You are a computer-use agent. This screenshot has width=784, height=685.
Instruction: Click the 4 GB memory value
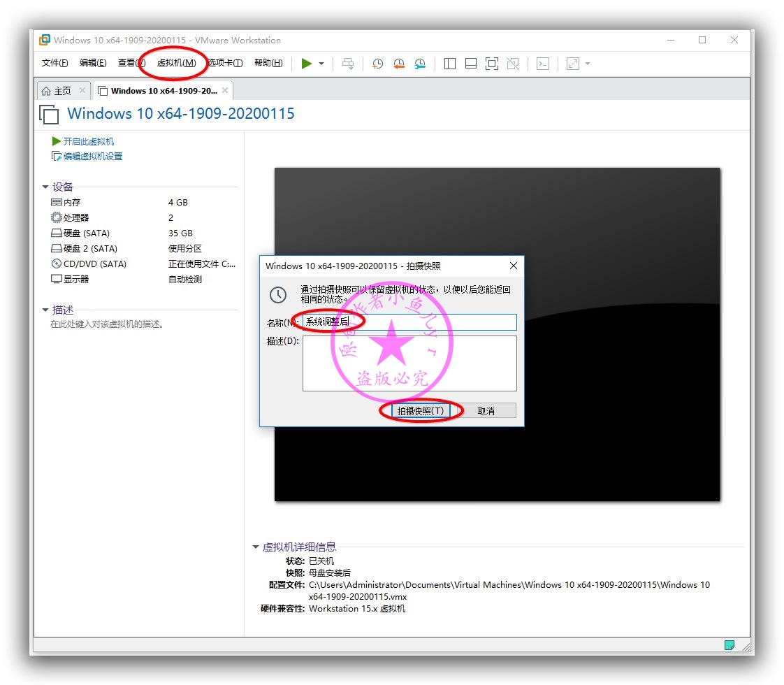click(x=178, y=203)
